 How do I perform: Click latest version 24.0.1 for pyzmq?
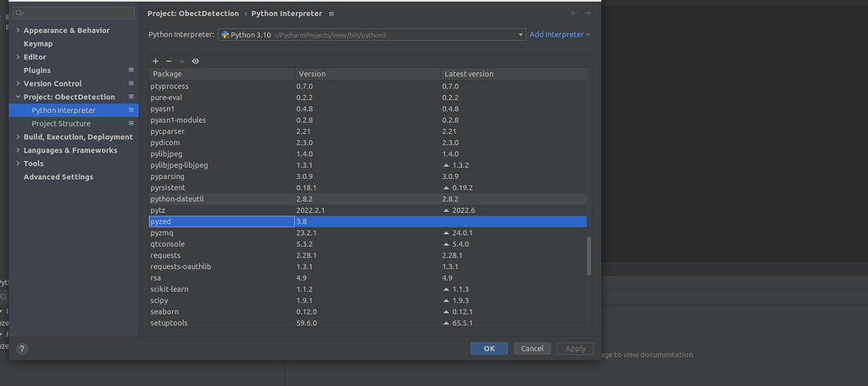tap(462, 233)
